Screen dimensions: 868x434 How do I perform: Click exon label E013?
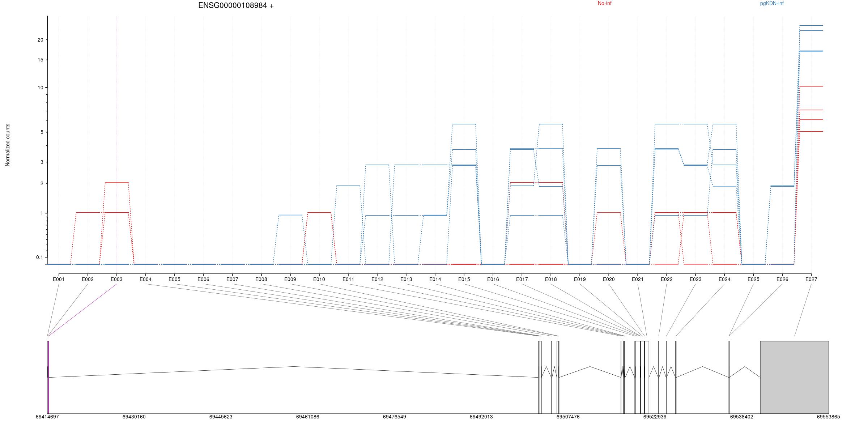pyautogui.click(x=406, y=279)
